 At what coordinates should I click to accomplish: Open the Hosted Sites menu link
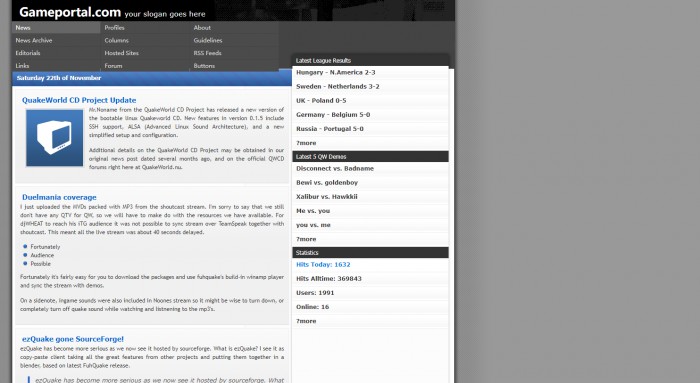point(121,53)
